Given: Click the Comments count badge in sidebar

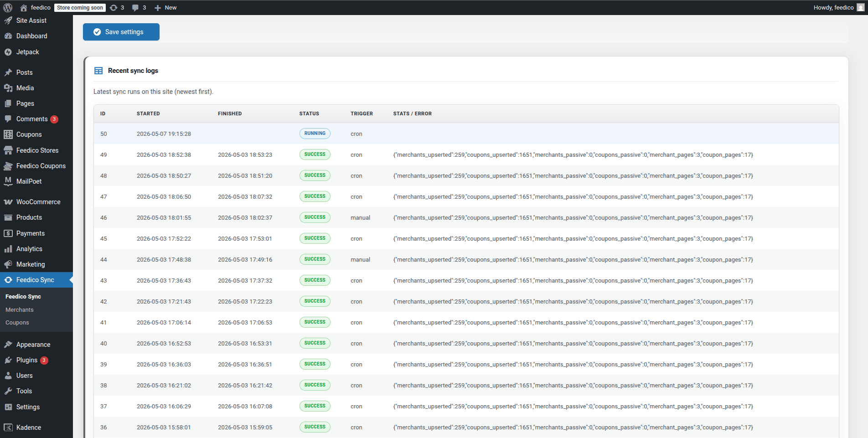Looking at the screenshot, I should [54, 119].
